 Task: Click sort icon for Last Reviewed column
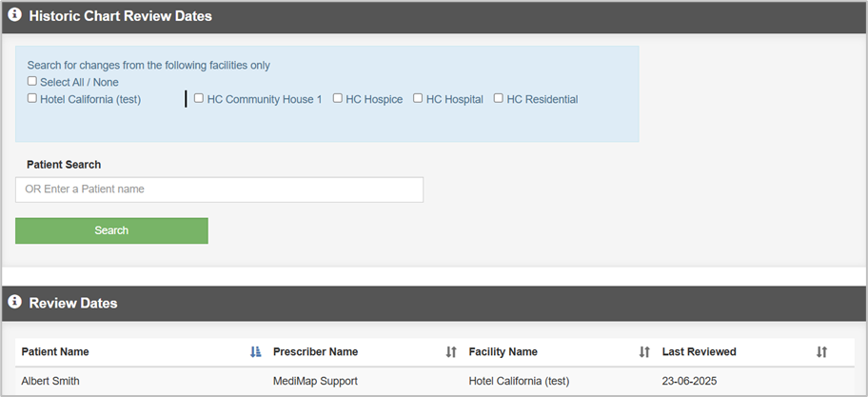pyautogui.click(x=821, y=352)
